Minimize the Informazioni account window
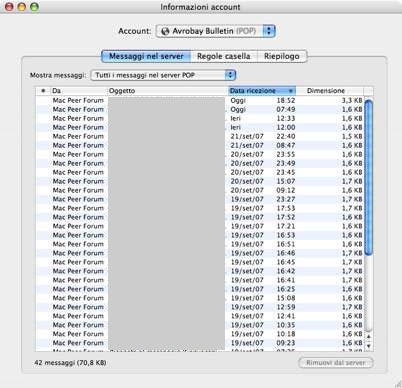This screenshot has width=402, height=388. (x=22, y=7)
